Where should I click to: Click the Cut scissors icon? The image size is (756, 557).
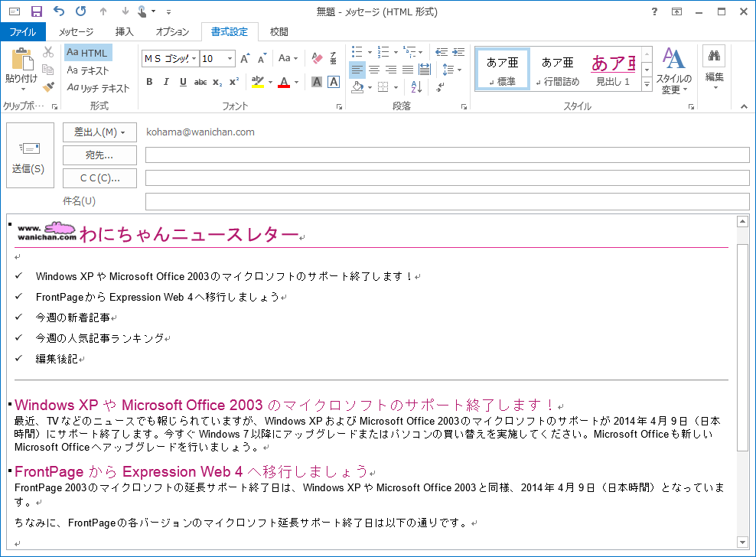click(48, 52)
